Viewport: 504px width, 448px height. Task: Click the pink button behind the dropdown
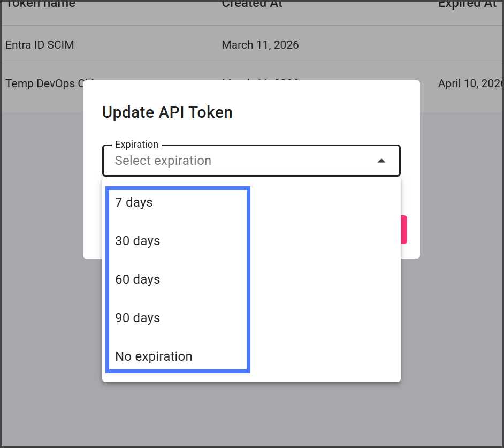coord(404,230)
